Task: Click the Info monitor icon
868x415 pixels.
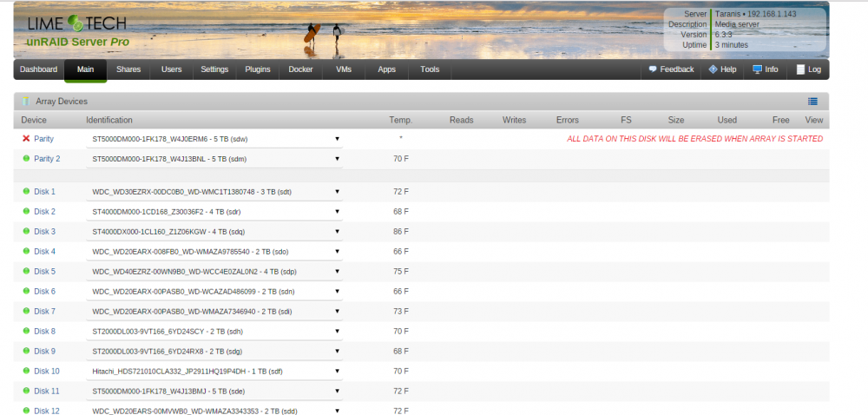Action: (757, 69)
